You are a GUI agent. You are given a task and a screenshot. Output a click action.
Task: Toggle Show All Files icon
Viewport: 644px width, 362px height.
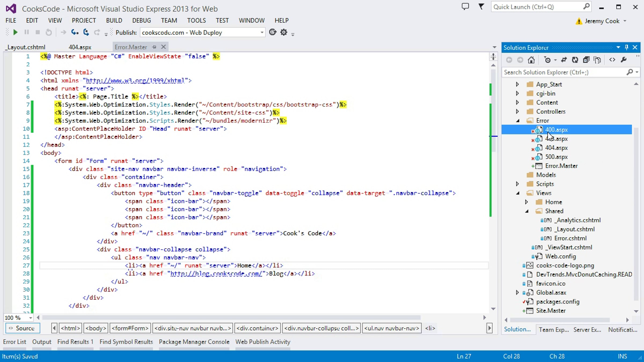597,60
